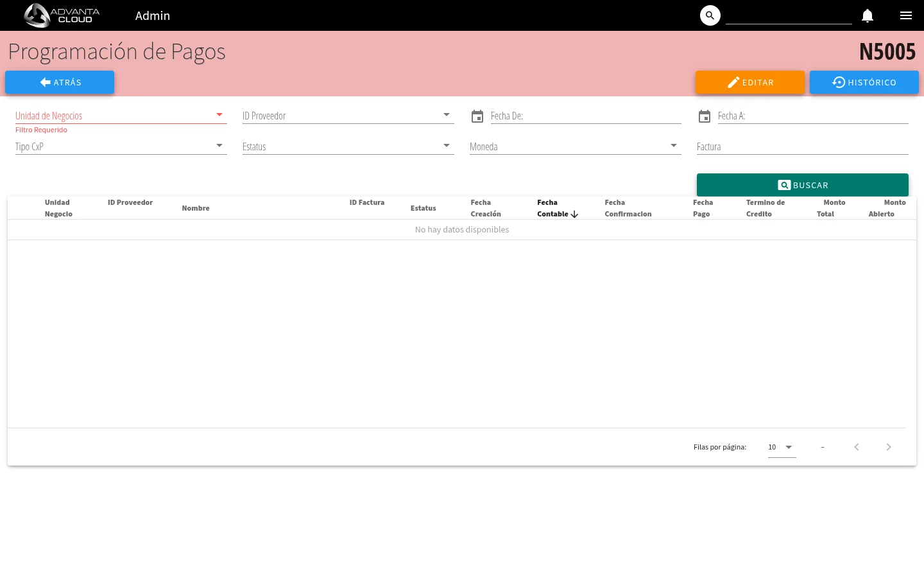Viewport: 924px width, 578px height.
Task: Expand the ID Proveedor dropdown
Action: pyautogui.click(x=348, y=116)
